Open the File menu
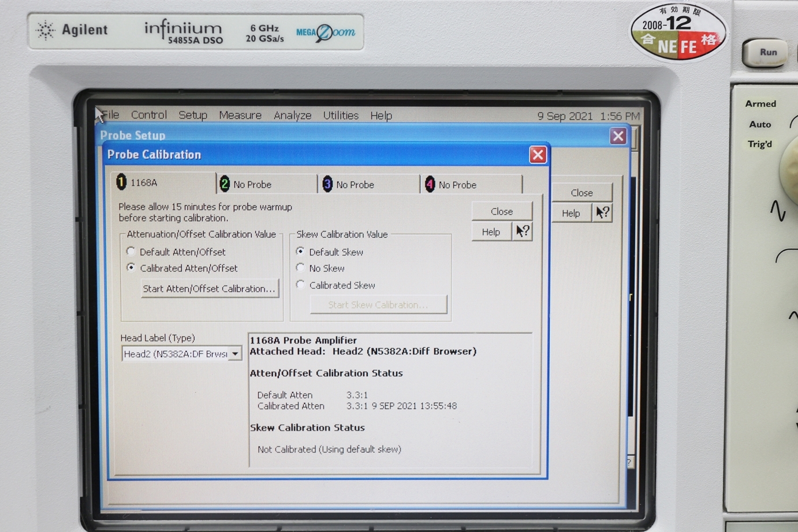Image resolution: width=798 pixels, height=532 pixels. coord(110,115)
